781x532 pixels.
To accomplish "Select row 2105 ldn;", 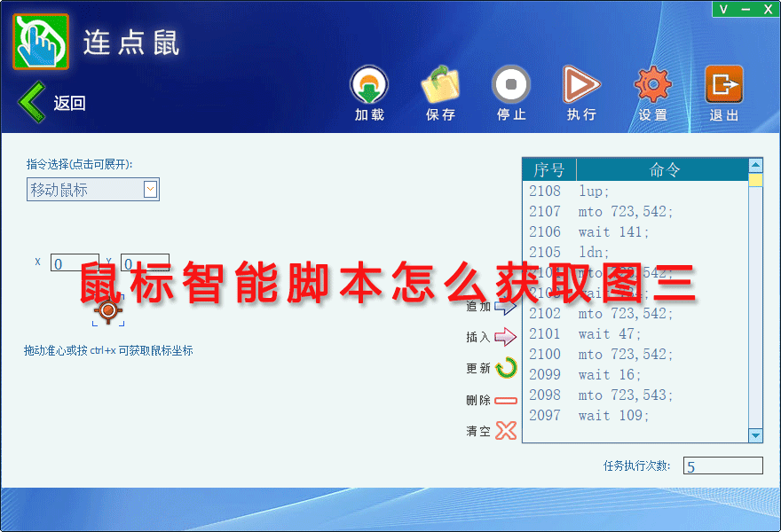I will 635,253.
